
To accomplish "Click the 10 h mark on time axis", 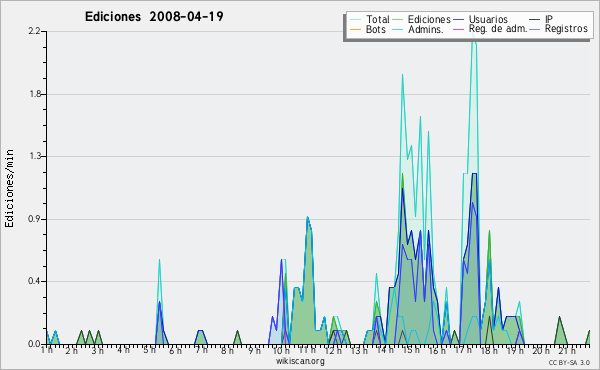I will (x=282, y=350).
